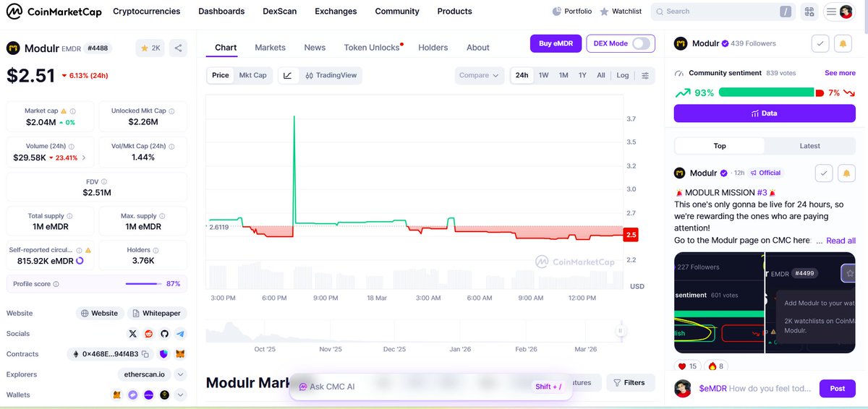Image resolution: width=868 pixels, height=409 pixels.
Task: Open the hamburger profile menu in header
Action: [x=839, y=12]
